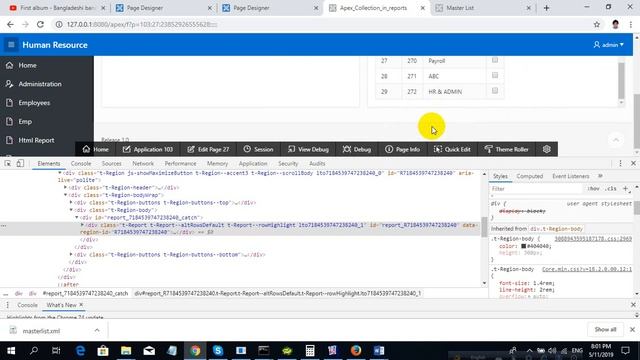Screen dimensions: 640x360
Task: Toggle the .cls class editor
Action: click(x=611, y=189)
